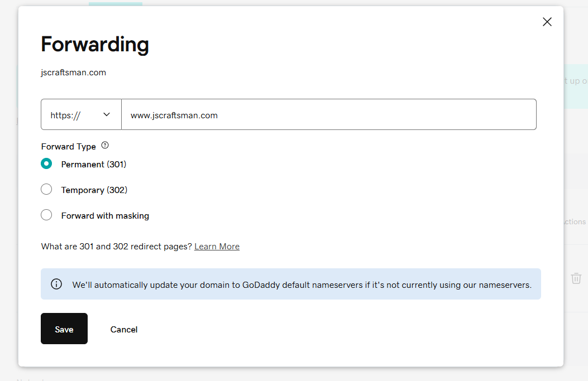Click the teal highlighted tab above the dialog
The width and height of the screenshot is (588, 381).
click(115, 4)
